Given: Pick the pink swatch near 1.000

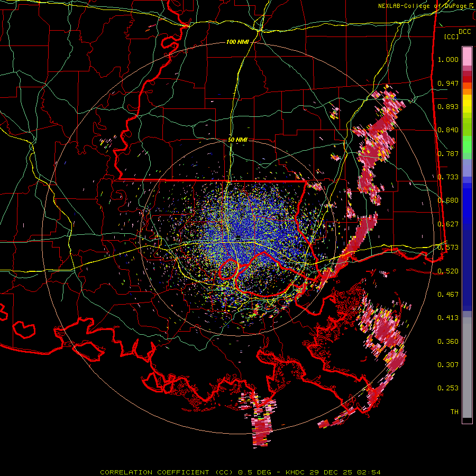Looking at the screenshot, I should click(467, 57).
